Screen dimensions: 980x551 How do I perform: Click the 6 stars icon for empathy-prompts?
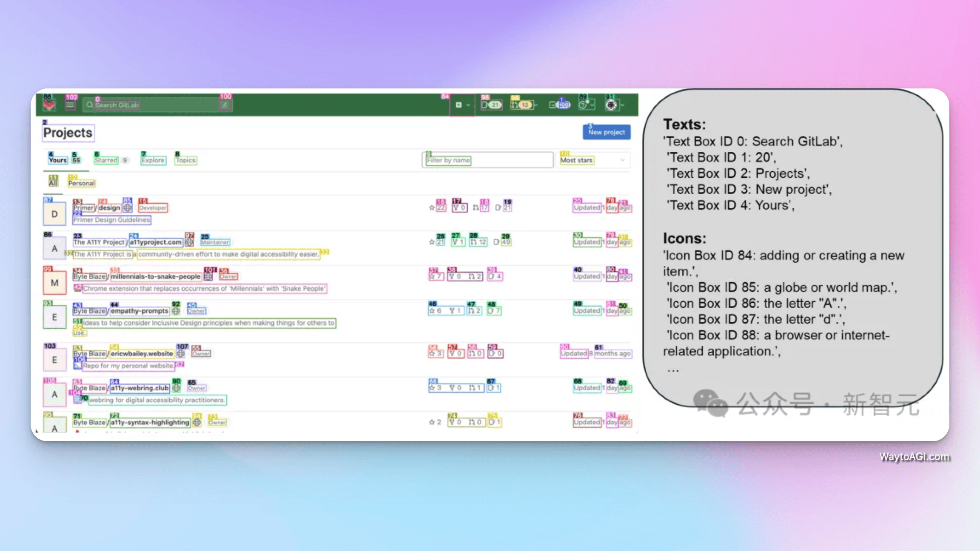(x=436, y=311)
